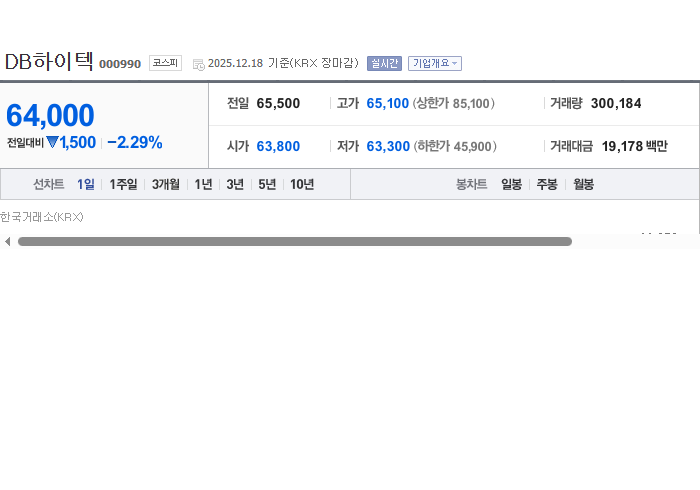Open the 기업개요 dropdown

(x=435, y=63)
